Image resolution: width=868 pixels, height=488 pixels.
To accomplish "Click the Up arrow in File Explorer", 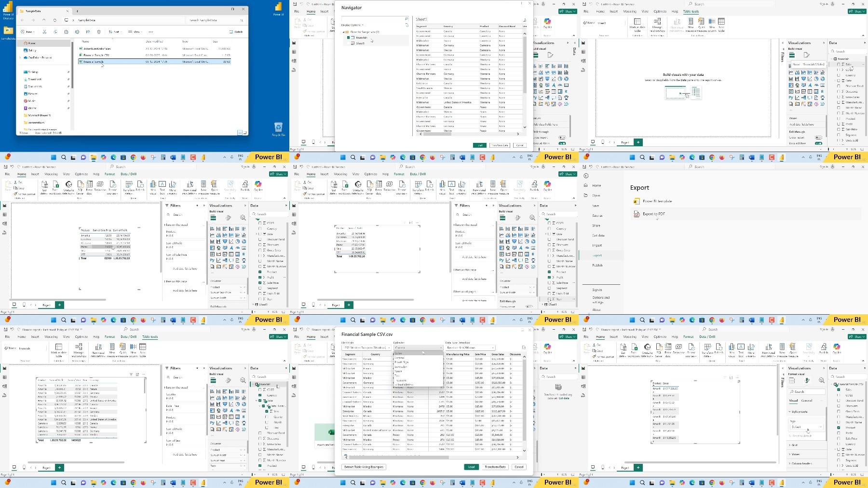I will coord(44,20).
